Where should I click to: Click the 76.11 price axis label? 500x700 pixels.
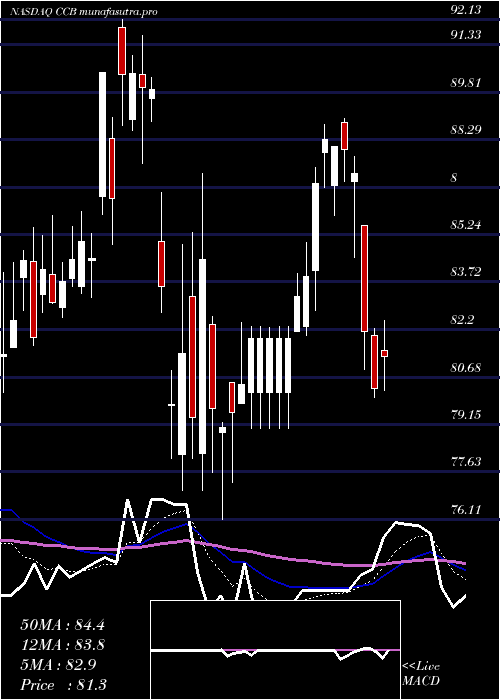coord(466,509)
